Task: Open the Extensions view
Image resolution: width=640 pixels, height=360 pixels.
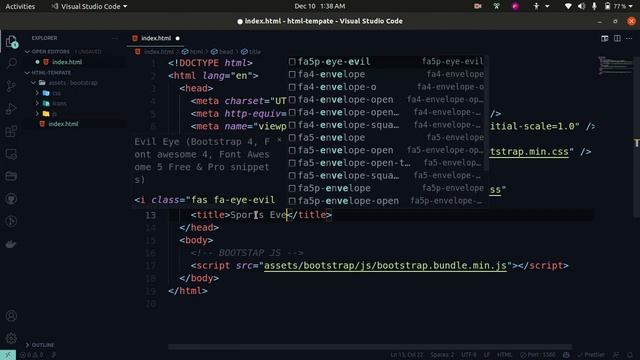Action: (11, 131)
